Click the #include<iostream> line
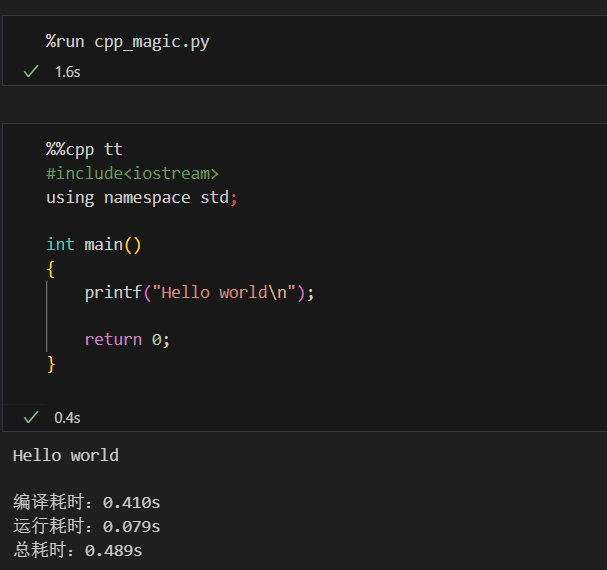This screenshot has height=570, width=607. point(132,173)
